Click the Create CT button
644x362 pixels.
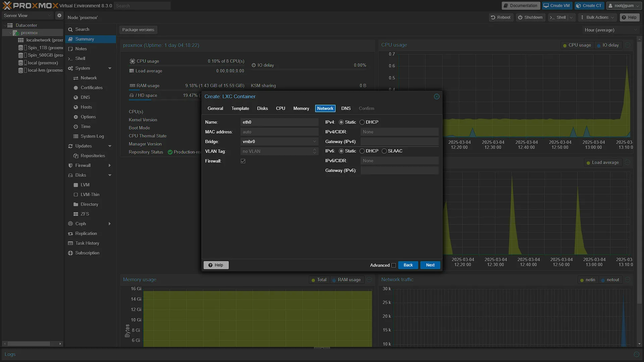point(589,6)
